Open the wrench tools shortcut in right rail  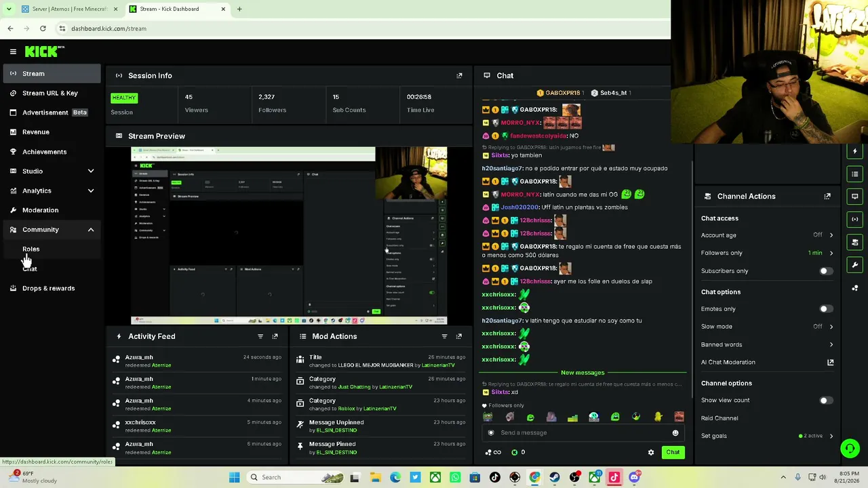(x=855, y=265)
